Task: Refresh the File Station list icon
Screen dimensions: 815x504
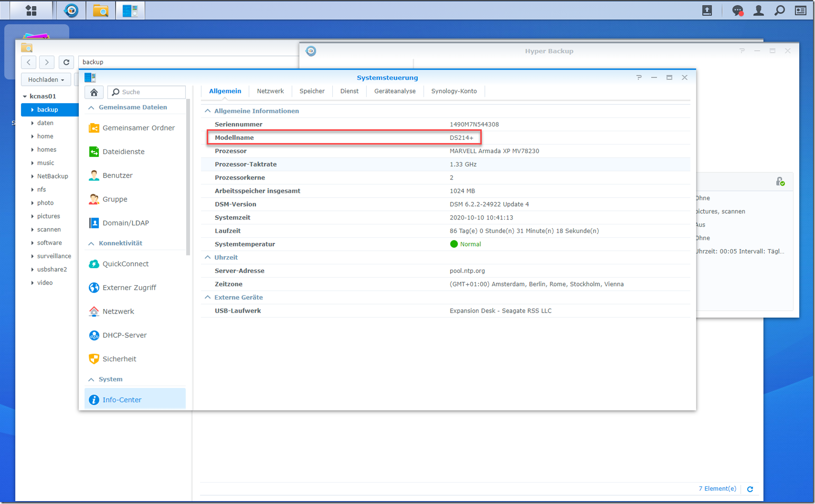Action: point(750,489)
